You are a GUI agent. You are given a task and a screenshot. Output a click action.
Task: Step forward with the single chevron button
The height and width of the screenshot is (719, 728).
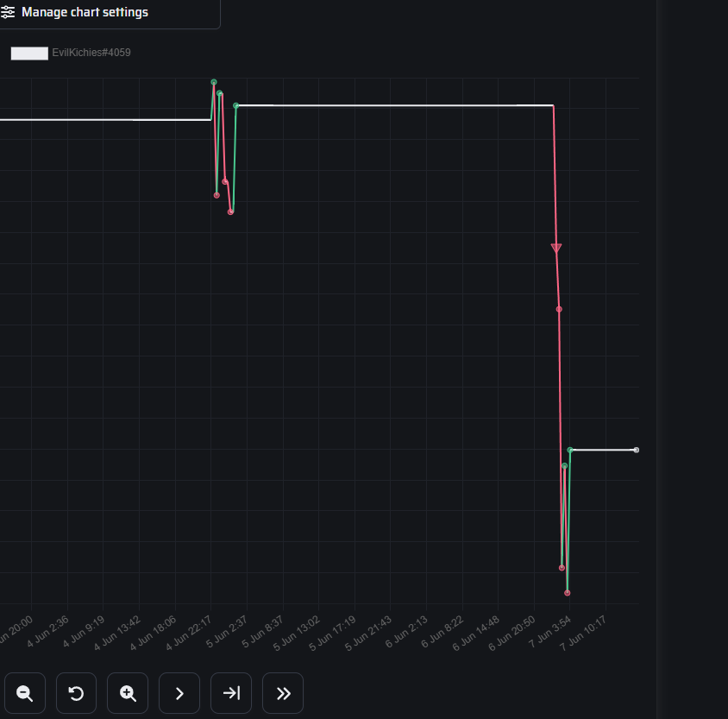(179, 693)
